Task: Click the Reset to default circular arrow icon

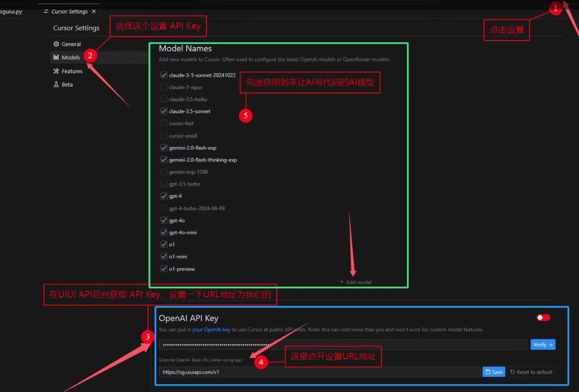Action: click(512, 372)
